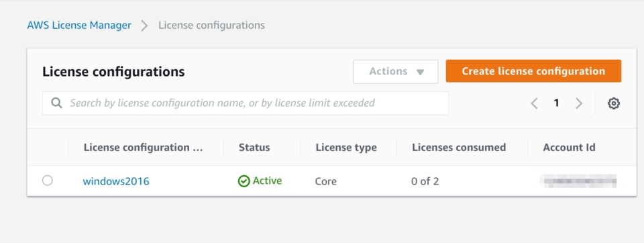
Task: Click the Actions dropdown arrow
Action: click(x=420, y=72)
